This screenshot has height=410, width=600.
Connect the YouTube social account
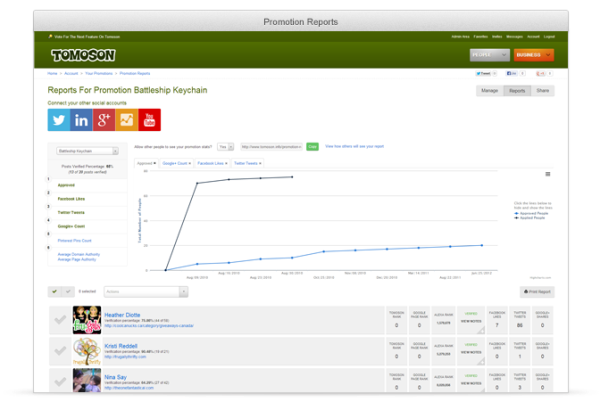(151, 120)
